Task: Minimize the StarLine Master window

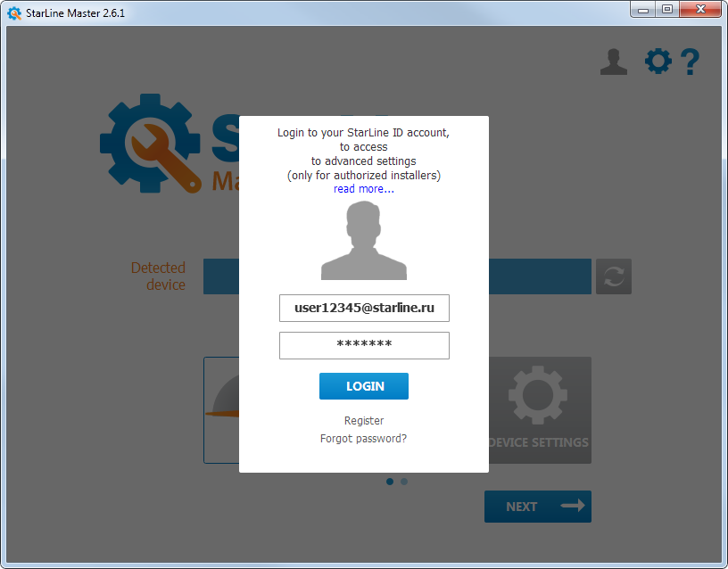Action: (x=643, y=9)
